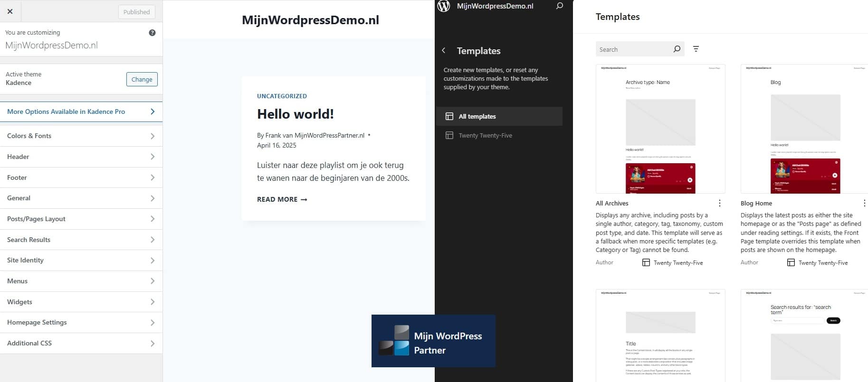Click the READ MORE link
This screenshot has height=382, width=868.
coord(282,199)
